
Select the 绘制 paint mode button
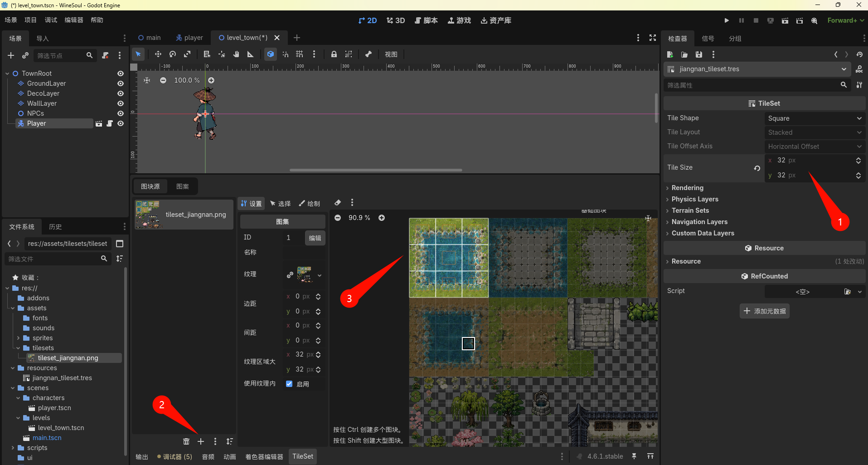click(310, 204)
